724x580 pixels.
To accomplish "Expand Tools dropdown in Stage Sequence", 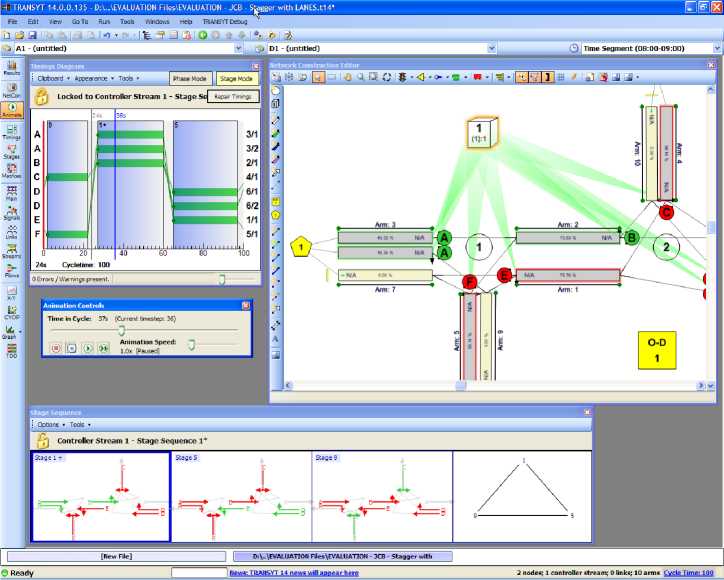I will pyautogui.click(x=80, y=424).
